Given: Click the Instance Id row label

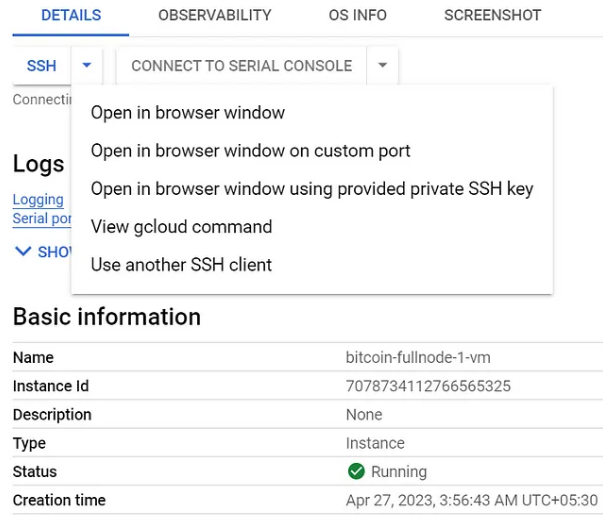Looking at the screenshot, I should coord(51,386).
